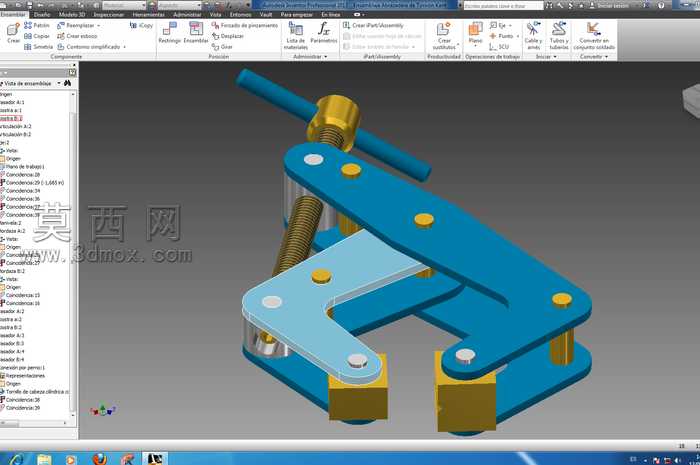
Task: Select the Patrón tool
Action: 37,25
